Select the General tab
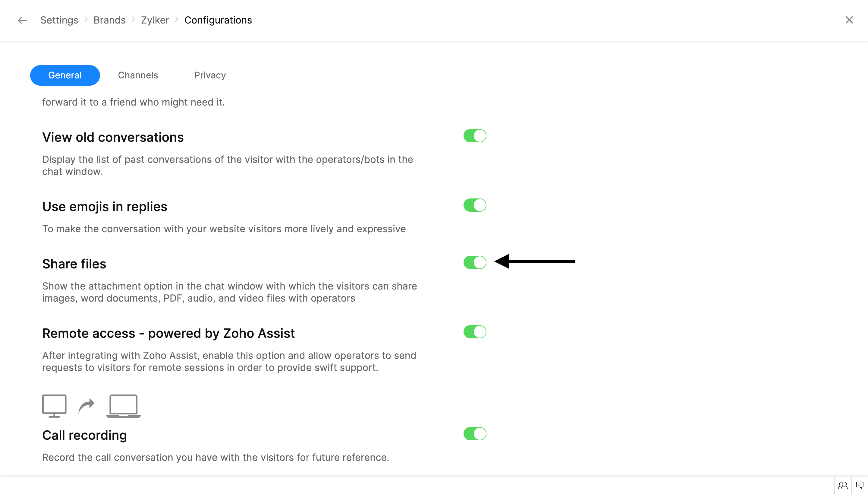This screenshot has width=868, height=494. click(x=65, y=75)
